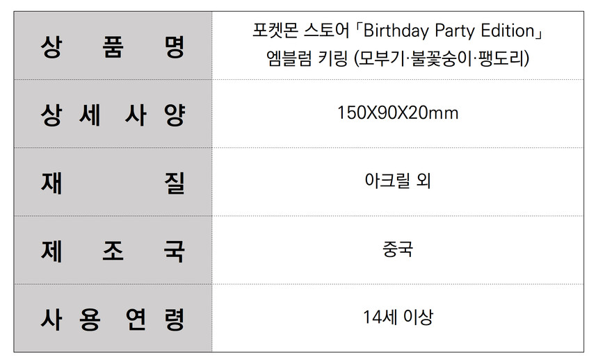Click the 중국 country value
Image resolution: width=598 pixels, height=364 pixels.
coord(398,249)
